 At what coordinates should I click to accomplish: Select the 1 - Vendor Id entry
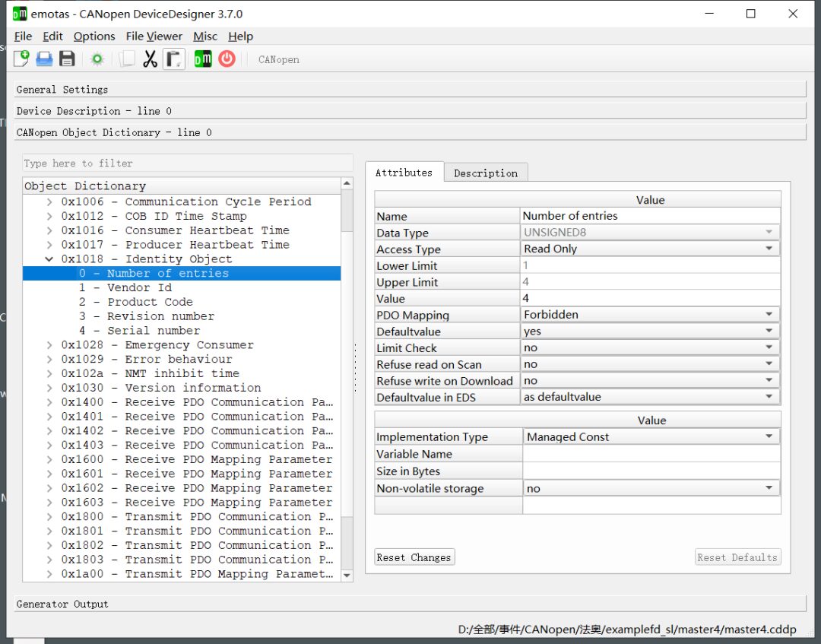click(125, 287)
